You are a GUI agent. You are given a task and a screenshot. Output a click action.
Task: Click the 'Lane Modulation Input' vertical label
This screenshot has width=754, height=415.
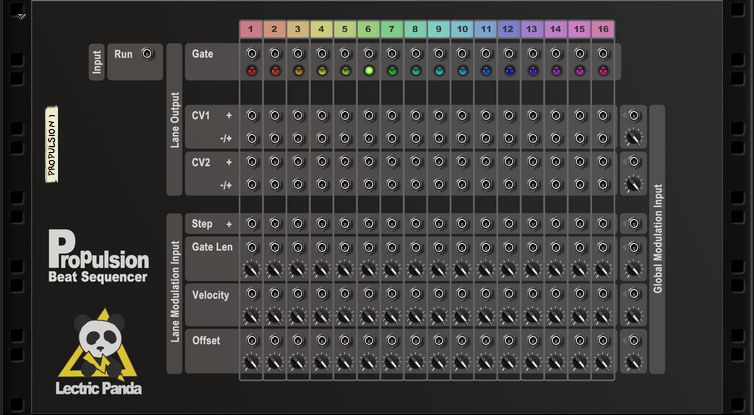click(175, 292)
